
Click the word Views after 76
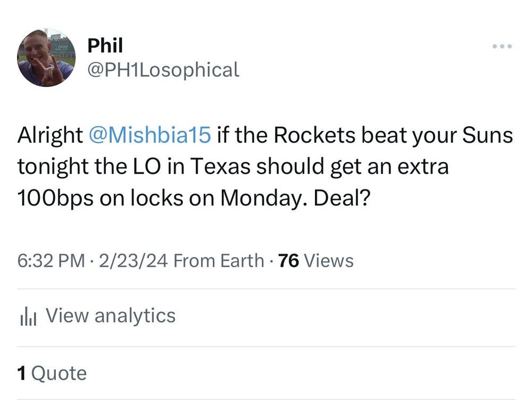(x=329, y=261)
